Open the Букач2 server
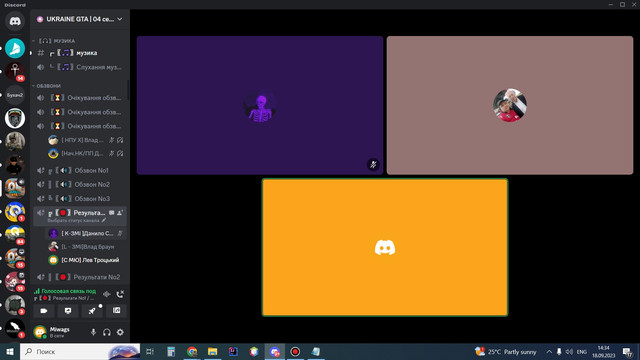This screenshot has width=640, height=360. (x=15, y=95)
